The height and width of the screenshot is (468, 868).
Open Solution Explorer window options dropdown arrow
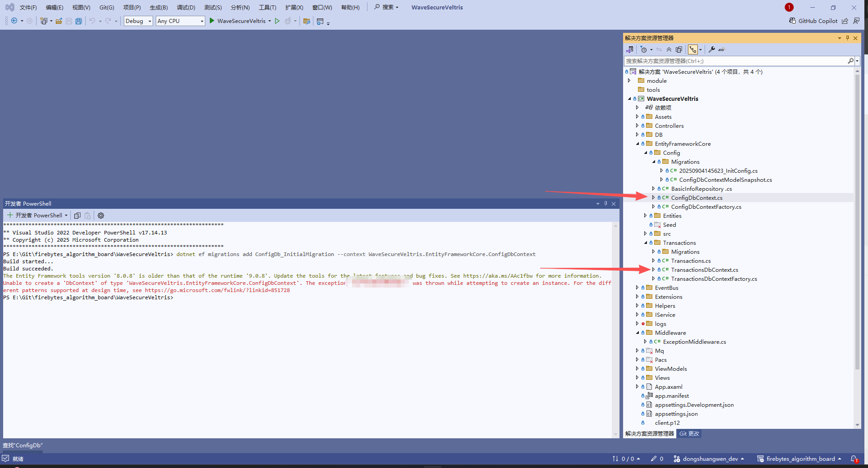click(839, 38)
